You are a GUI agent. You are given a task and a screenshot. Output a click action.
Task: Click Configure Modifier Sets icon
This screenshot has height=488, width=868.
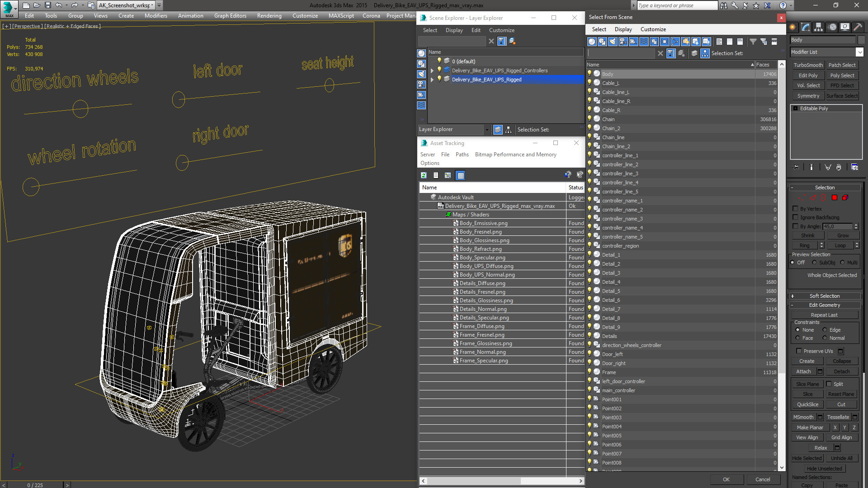(854, 167)
